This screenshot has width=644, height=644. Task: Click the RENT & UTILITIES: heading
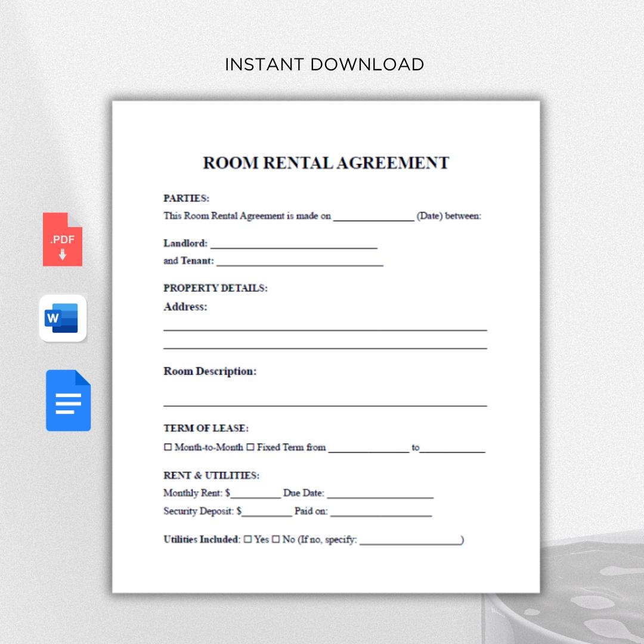click(x=212, y=476)
